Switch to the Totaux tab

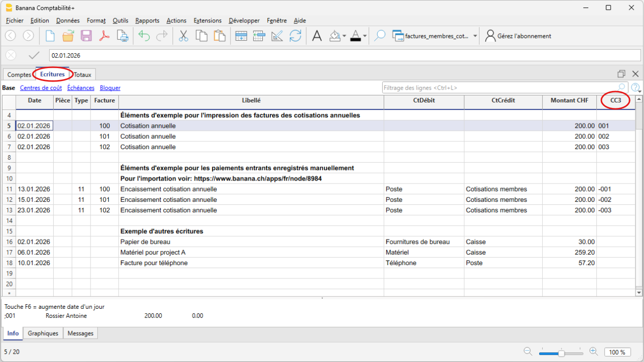tap(83, 75)
